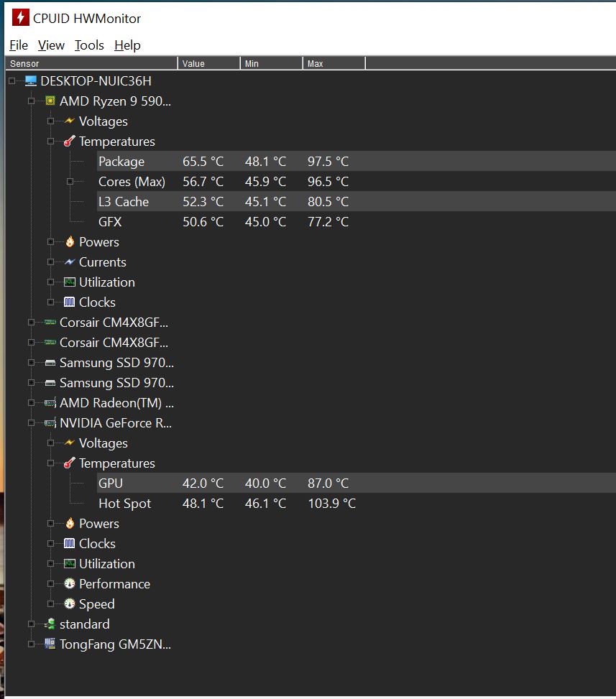Click the Cores (Max) value 56.7 °C
616x699 pixels.
coord(203,182)
